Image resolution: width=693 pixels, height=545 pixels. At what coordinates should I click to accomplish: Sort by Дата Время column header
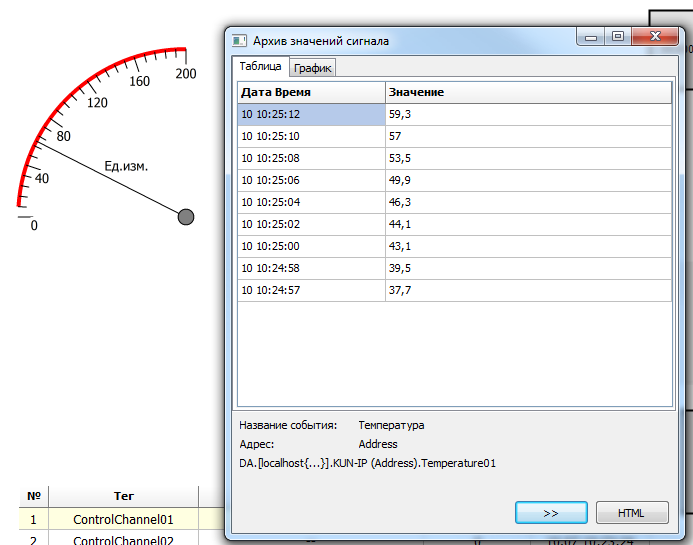pyautogui.click(x=311, y=92)
